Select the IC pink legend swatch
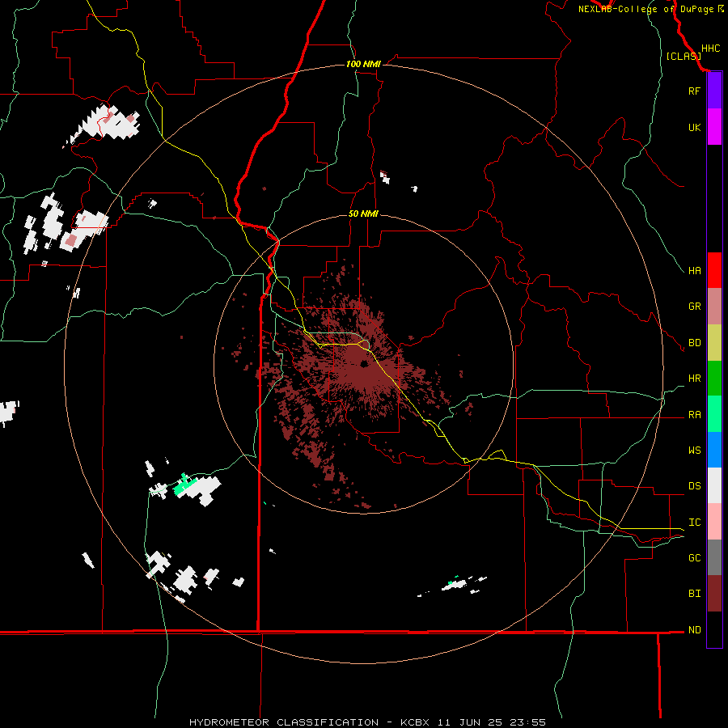Image resolution: width=728 pixels, height=728 pixels. tap(714, 522)
